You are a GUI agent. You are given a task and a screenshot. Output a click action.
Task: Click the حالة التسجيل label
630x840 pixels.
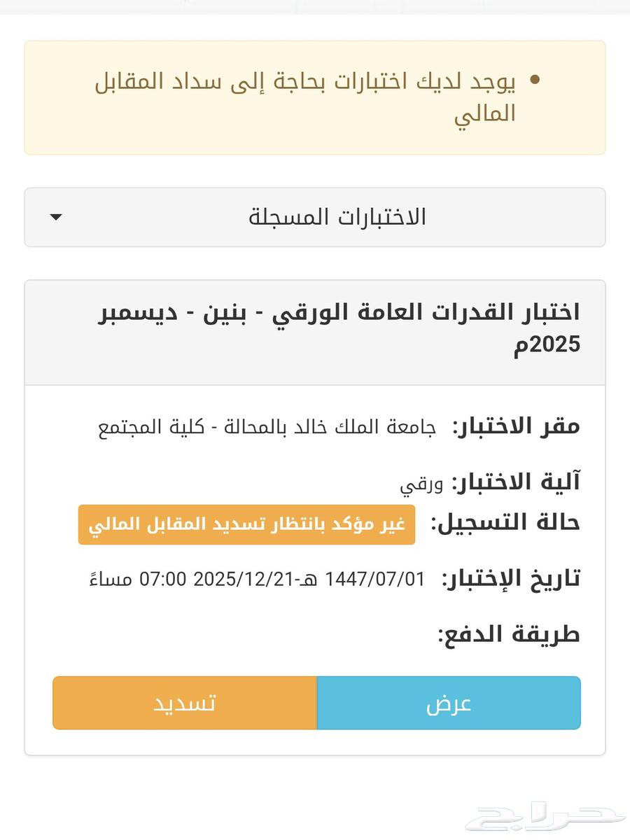(x=505, y=524)
